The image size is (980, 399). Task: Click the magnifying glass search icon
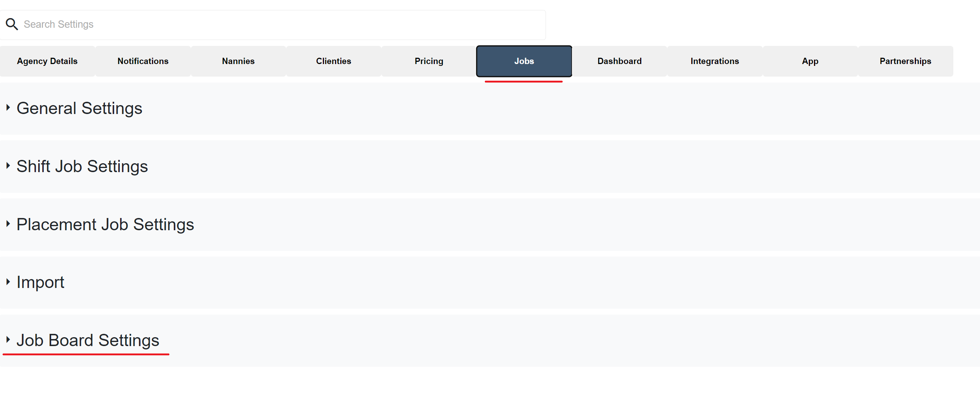click(12, 24)
